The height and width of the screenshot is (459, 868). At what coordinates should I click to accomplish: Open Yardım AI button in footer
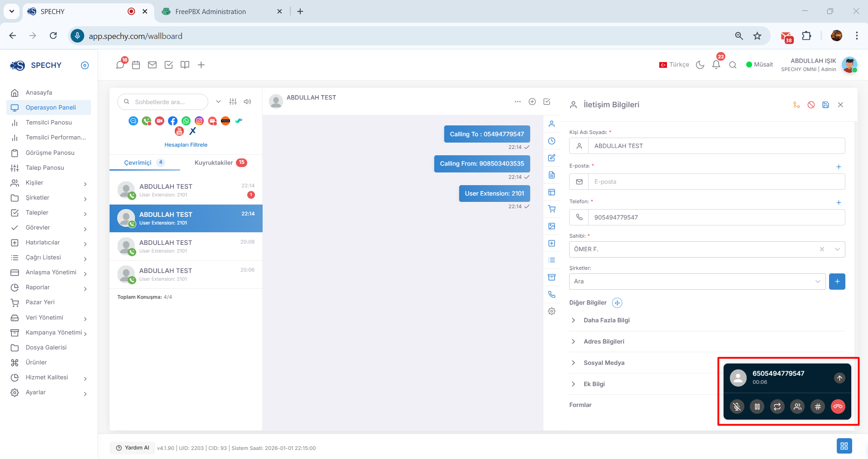coord(133,448)
